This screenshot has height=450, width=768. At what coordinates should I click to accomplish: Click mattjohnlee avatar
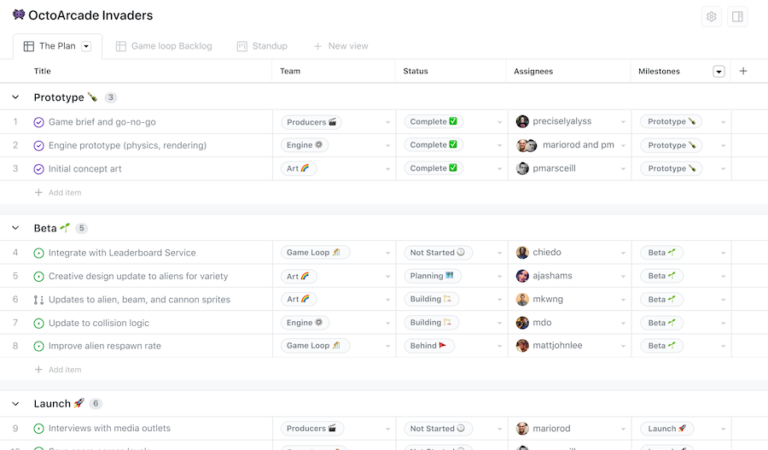522,346
